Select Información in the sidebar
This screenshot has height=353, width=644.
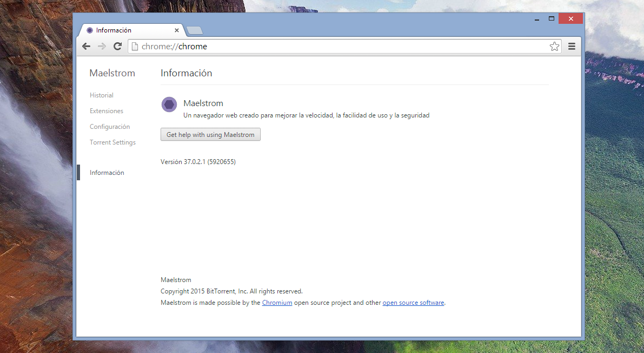107,173
